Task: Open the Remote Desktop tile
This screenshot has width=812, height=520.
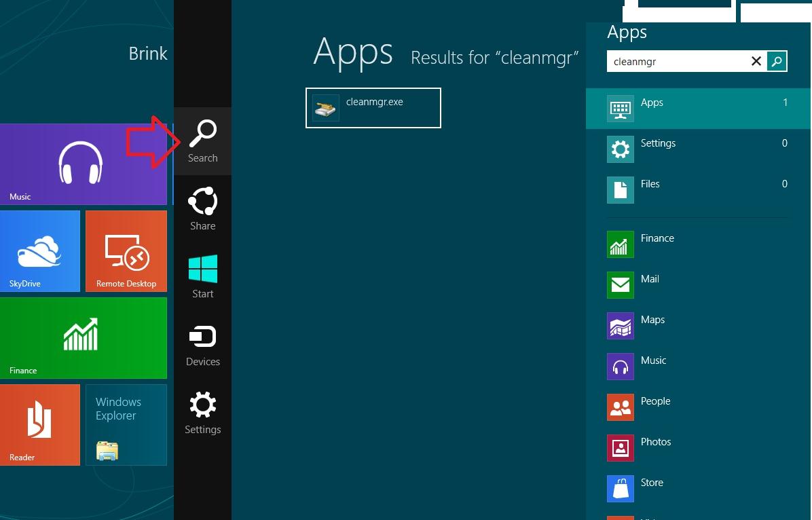Action: click(x=126, y=251)
